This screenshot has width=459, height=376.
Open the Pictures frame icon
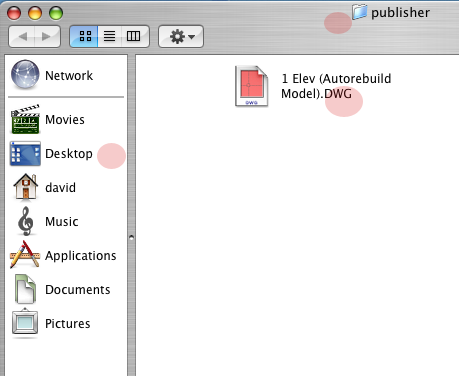pyautogui.click(x=25, y=323)
